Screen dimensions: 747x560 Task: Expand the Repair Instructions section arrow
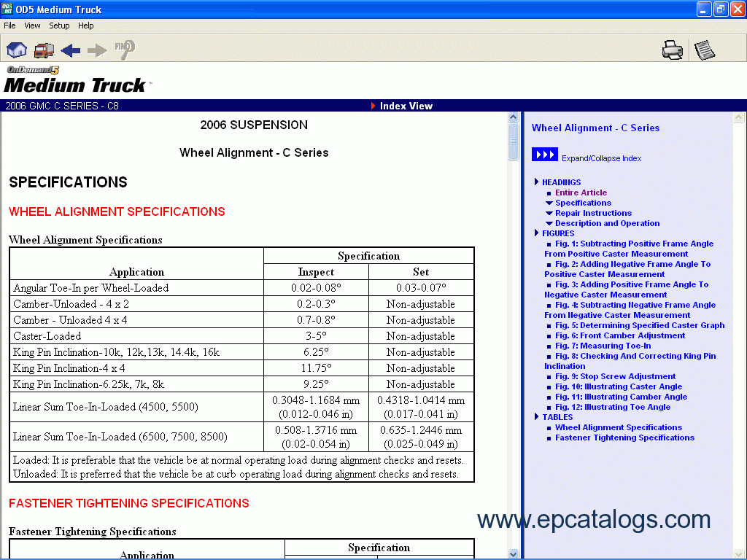(549, 214)
